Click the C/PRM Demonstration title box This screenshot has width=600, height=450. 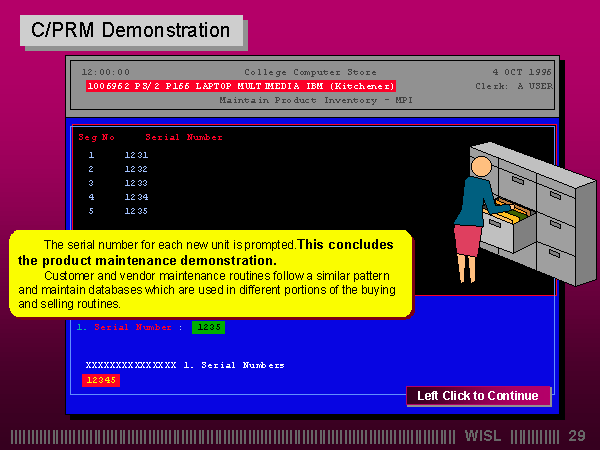[x=130, y=30]
